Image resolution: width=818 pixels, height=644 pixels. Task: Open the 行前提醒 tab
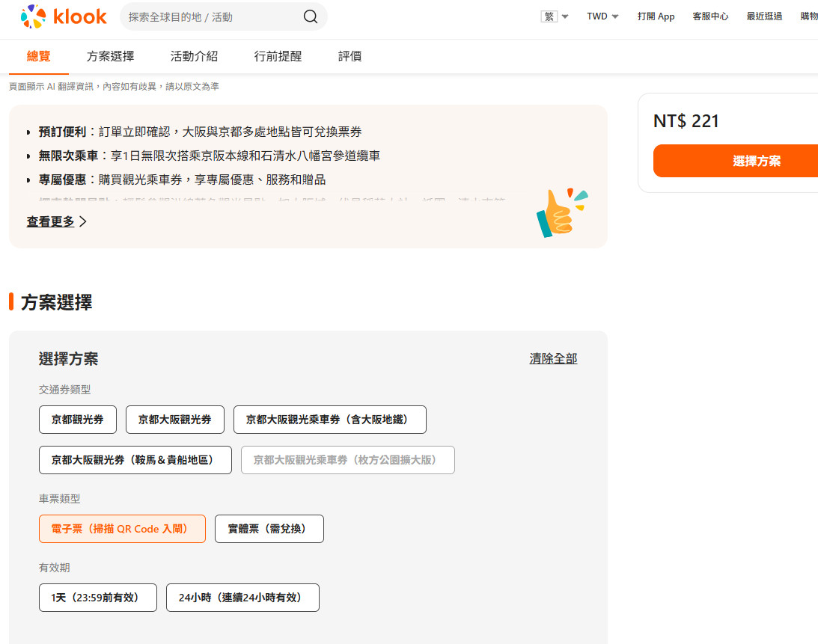(x=278, y=56)
